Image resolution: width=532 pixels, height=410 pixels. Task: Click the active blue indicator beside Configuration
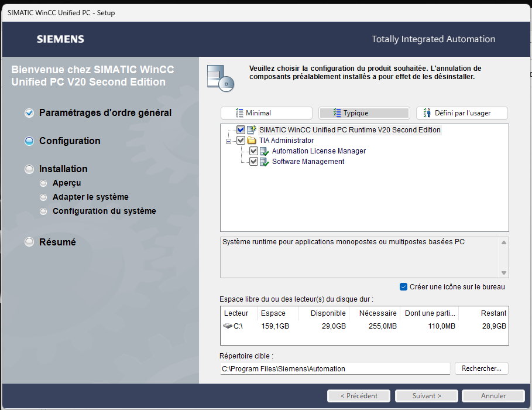click(29, 141)
